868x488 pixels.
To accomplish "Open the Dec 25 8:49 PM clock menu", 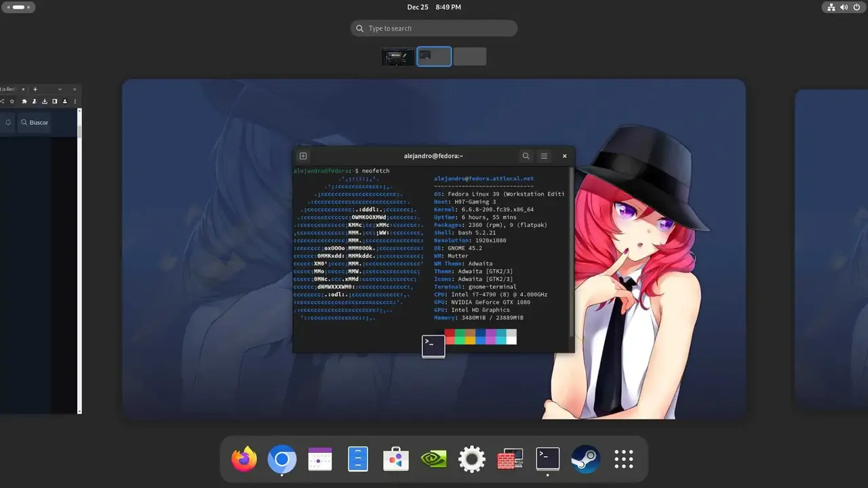I will click(434, 7).
